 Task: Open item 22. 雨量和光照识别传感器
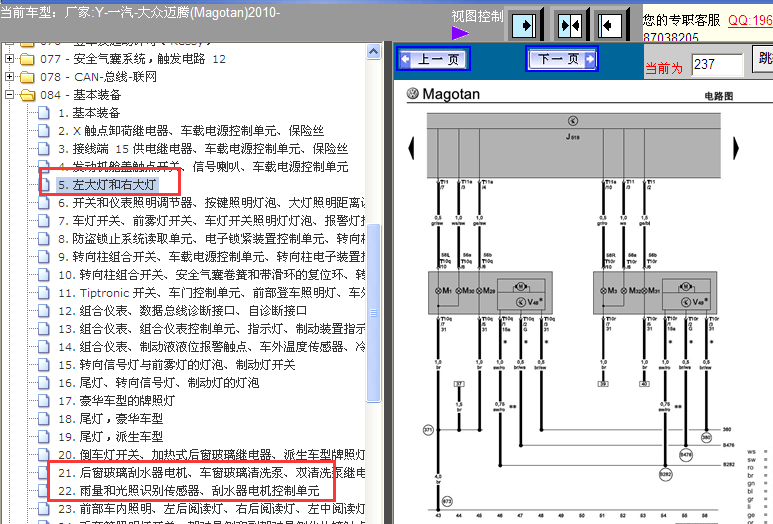189,490
